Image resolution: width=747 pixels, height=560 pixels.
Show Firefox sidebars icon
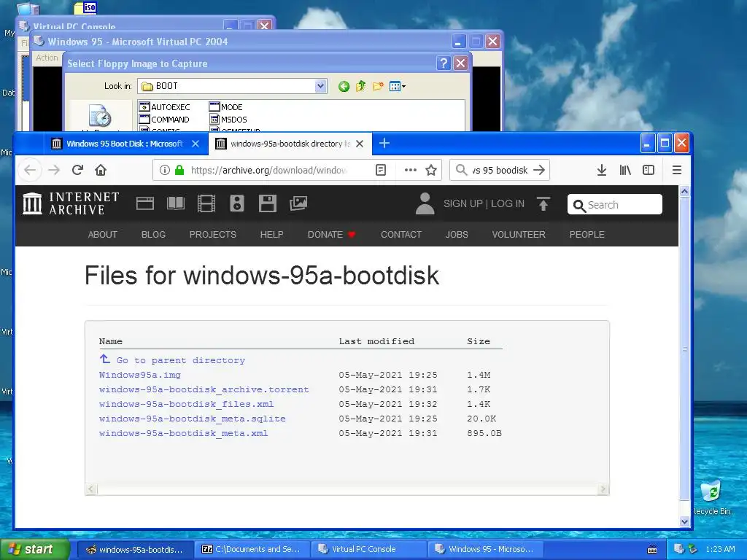pyautogui.click(x=649, y=170)
